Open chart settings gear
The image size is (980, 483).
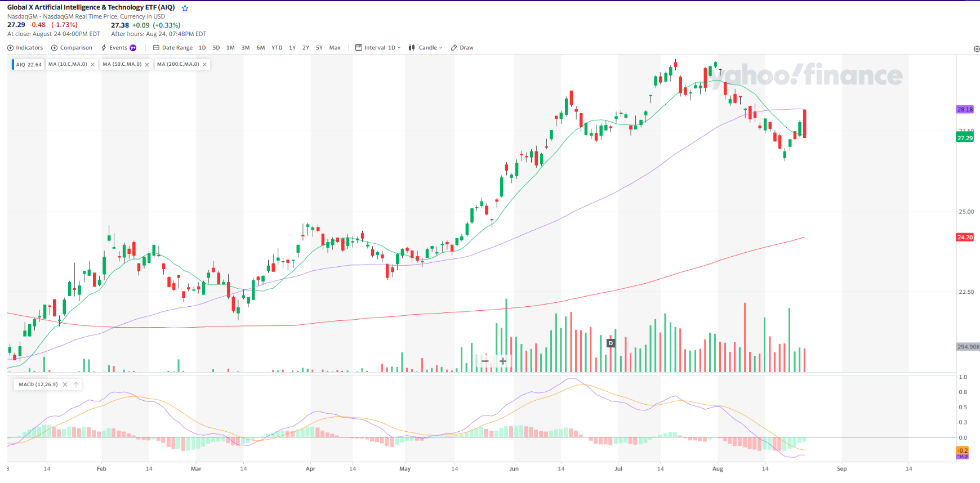point(977,49)
